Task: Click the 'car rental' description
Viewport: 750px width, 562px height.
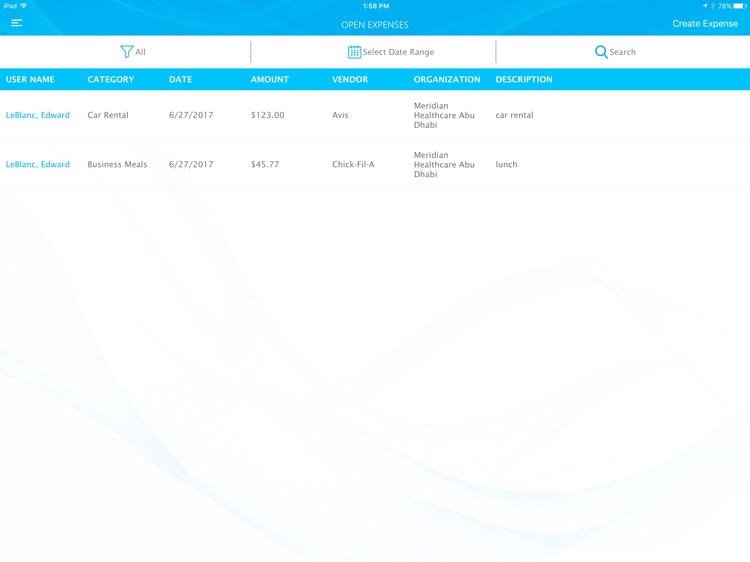Action: coord(514,115)
